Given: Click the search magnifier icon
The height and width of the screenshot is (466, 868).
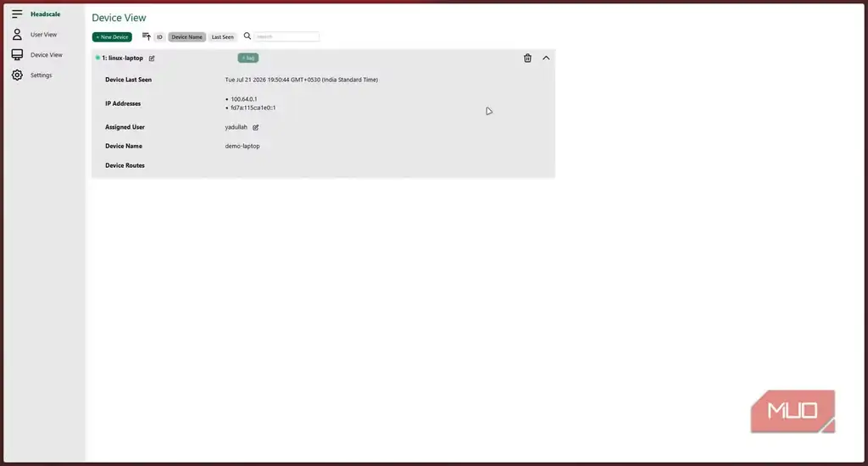Looking at the screenshot, I should click(248, 36).
